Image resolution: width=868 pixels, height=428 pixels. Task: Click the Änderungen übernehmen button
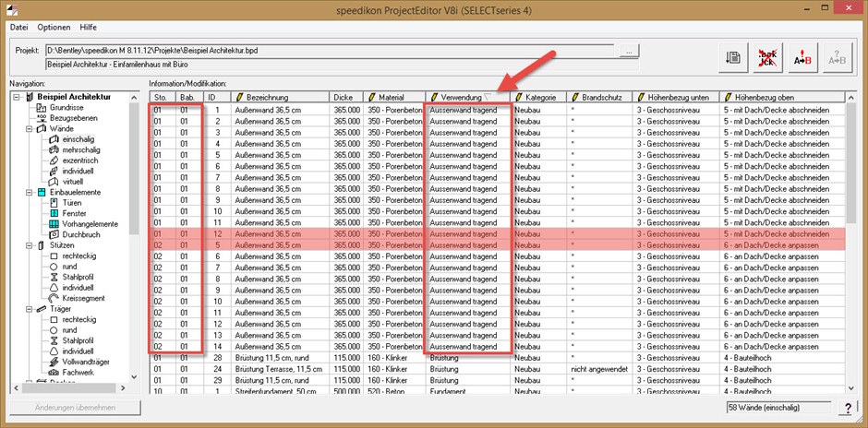tap(76, 408)
